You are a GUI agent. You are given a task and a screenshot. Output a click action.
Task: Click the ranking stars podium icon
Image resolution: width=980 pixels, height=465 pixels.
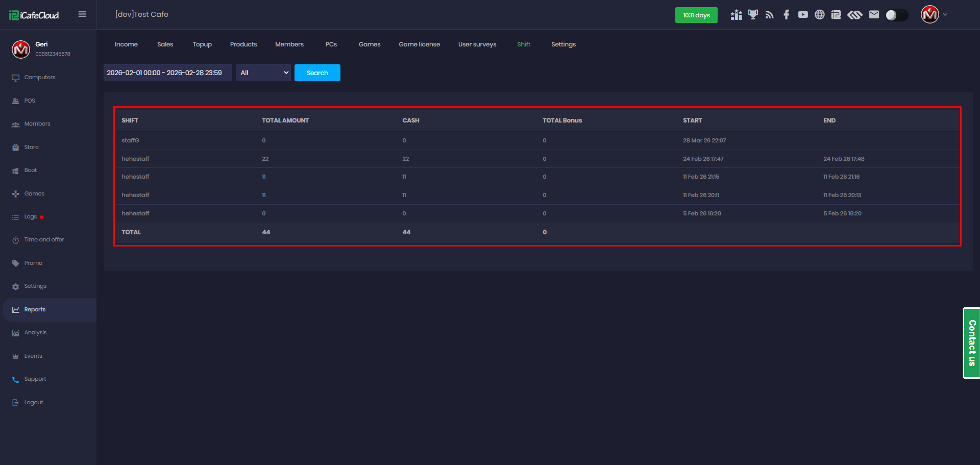coord(736,15)
